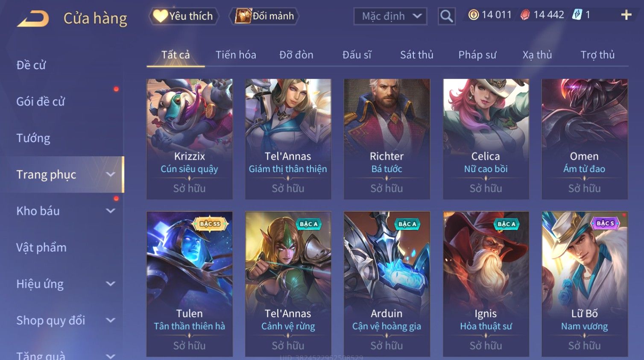Select the Pháp sư tab
Viewport: 644px width, 360px height.
coord(477,55)
